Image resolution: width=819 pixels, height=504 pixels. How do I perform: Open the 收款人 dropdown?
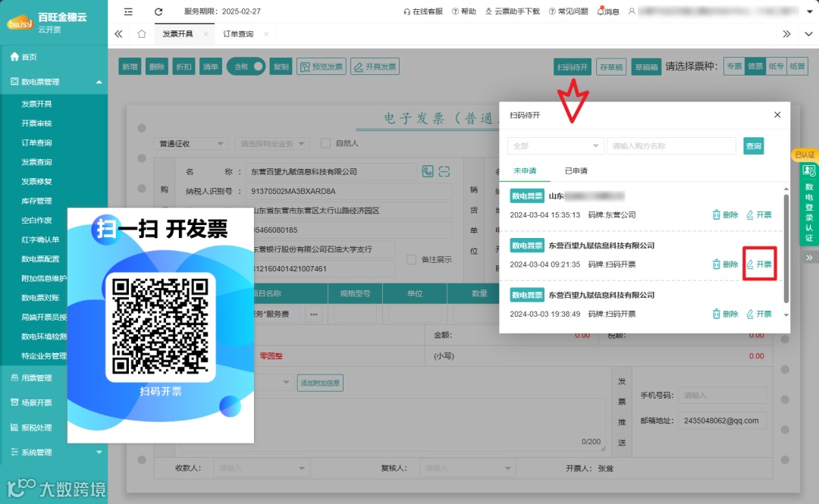[x=262, y=468]
